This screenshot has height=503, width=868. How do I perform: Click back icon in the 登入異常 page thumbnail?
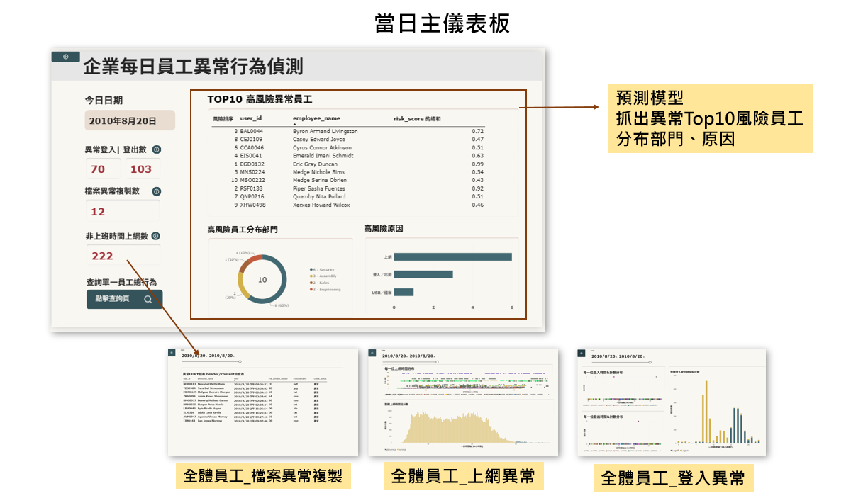tap(582, 352)
